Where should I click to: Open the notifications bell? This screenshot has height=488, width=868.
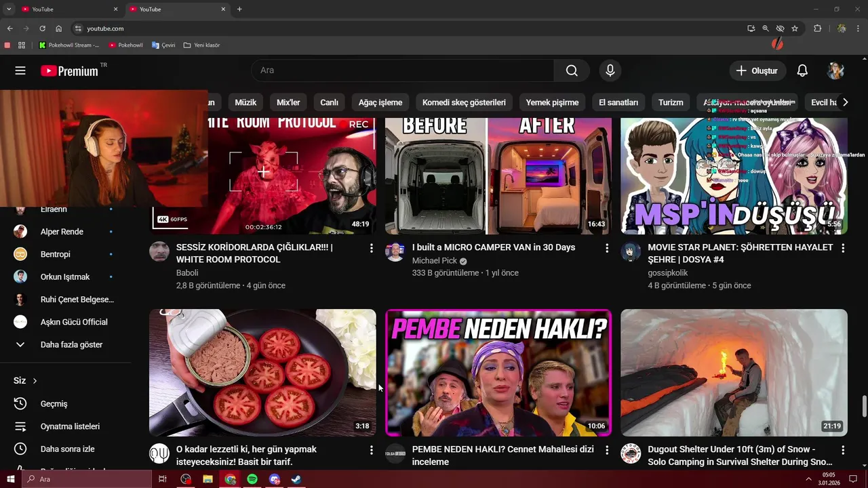tap(802, 70)
